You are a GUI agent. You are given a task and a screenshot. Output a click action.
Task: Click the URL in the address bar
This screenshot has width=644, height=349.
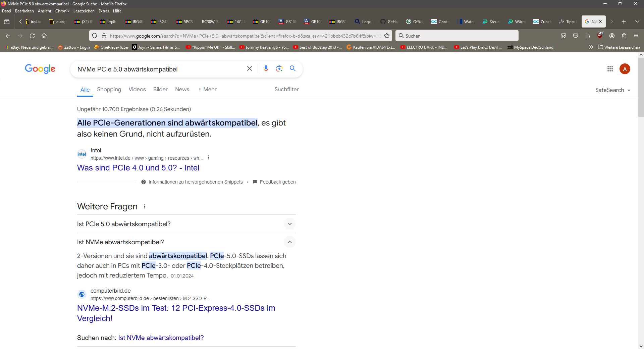click(245, 36)
